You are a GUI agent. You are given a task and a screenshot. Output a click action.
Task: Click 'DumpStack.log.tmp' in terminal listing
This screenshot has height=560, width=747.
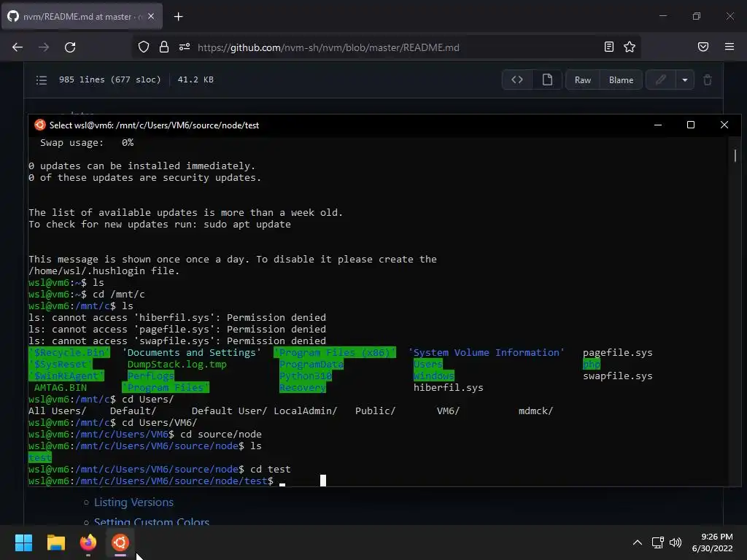tap(177, 365)
